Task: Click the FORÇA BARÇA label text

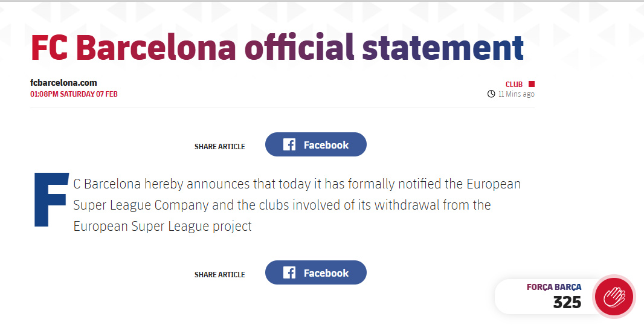Action: 554,288
